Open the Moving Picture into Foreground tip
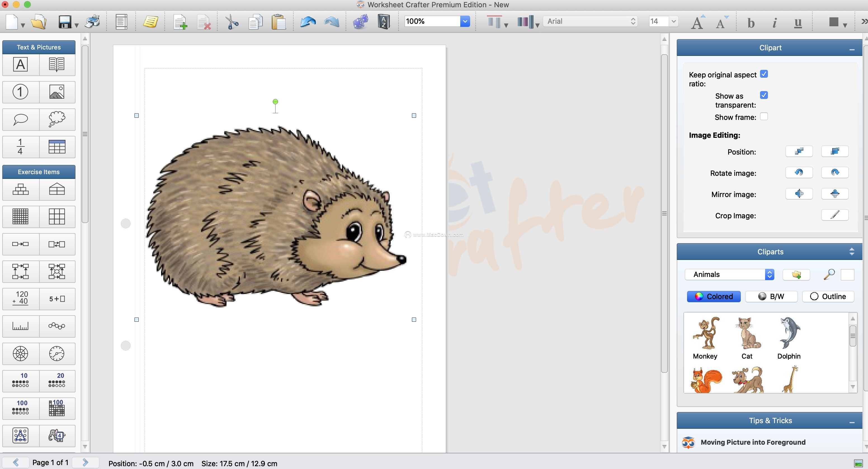This screenshot has height=469, width=868. pos(753,442)
